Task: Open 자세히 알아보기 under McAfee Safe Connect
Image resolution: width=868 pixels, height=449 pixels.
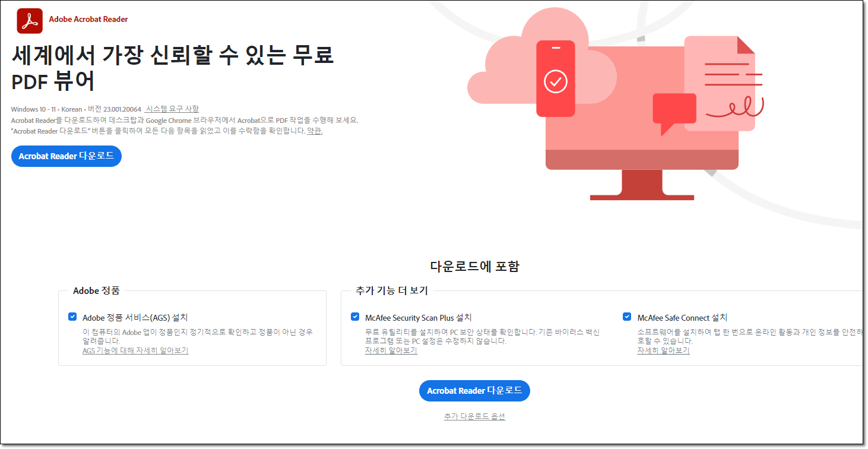Action: coord(663,350)
